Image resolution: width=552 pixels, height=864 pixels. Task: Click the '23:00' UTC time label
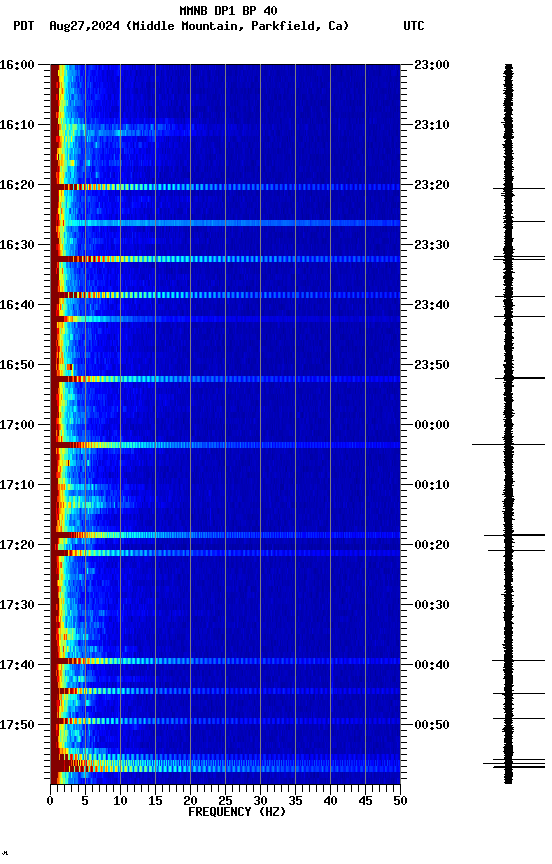pyautogui.click(x=432, y=65)
